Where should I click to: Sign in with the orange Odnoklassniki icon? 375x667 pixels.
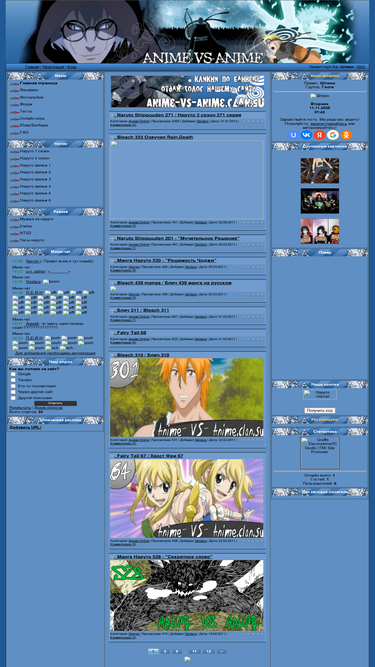point(346,135)
